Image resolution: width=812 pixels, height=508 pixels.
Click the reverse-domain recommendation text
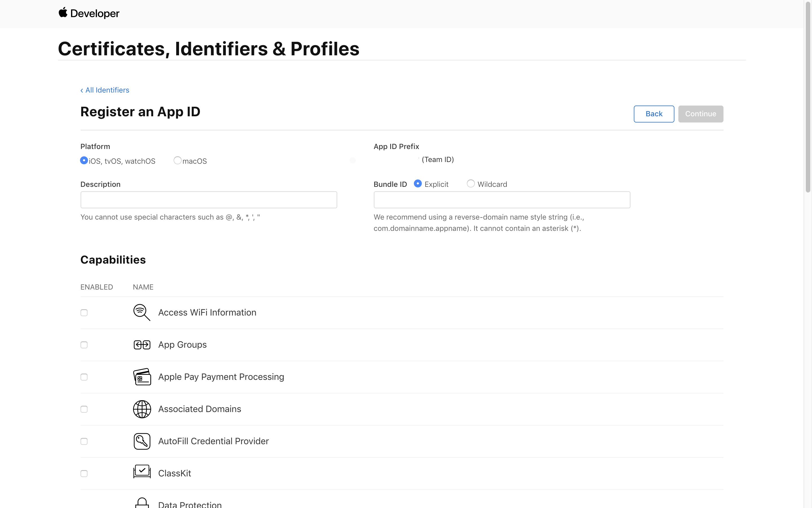[x=479, y=223]
